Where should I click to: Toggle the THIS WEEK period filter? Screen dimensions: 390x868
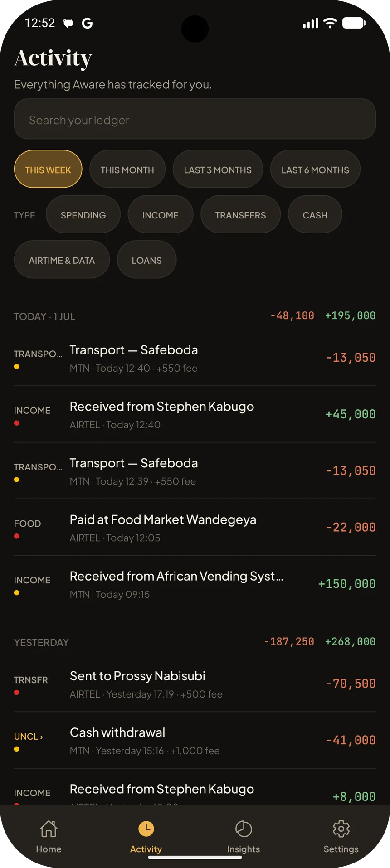[x=48, y=169]
